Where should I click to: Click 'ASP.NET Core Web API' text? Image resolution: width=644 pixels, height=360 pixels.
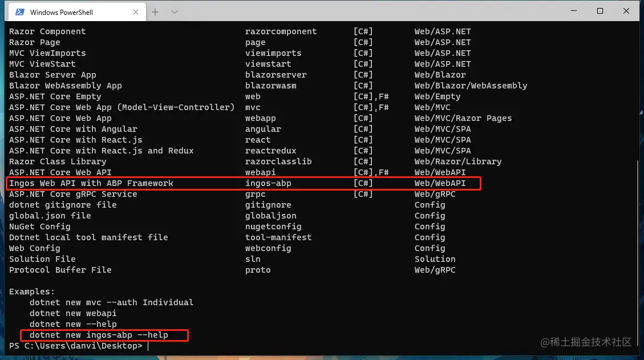coord(60,172)
